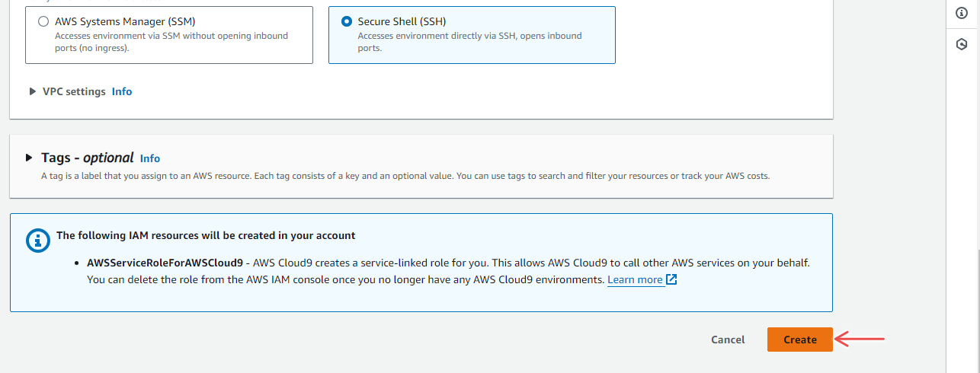Expand the VPC settings section
Screen dimensions: 980x373
pos(33,91)
